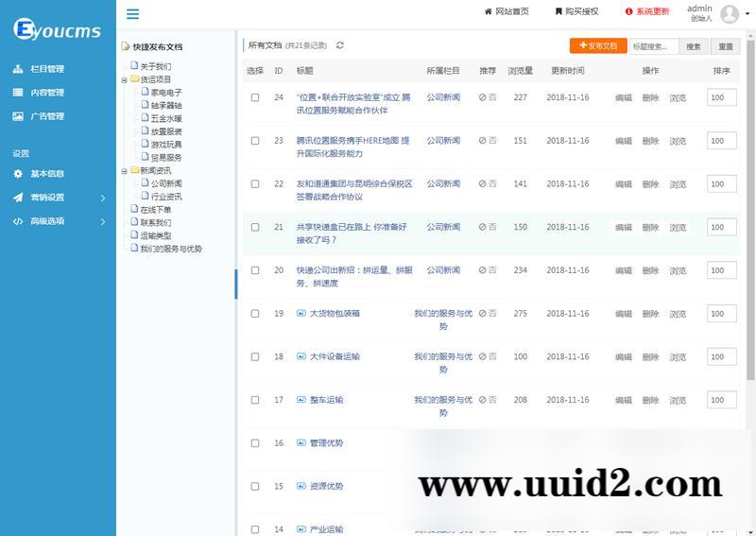This screenshot has height=536, width=756.
Task: Click the orange 发布文档 button
Action: tap(598, 45)
